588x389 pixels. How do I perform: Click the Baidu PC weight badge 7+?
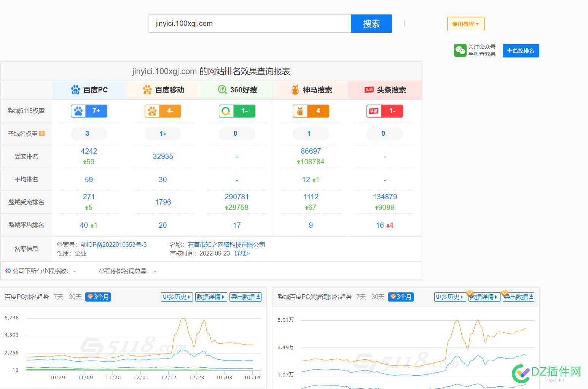(89, 111)
